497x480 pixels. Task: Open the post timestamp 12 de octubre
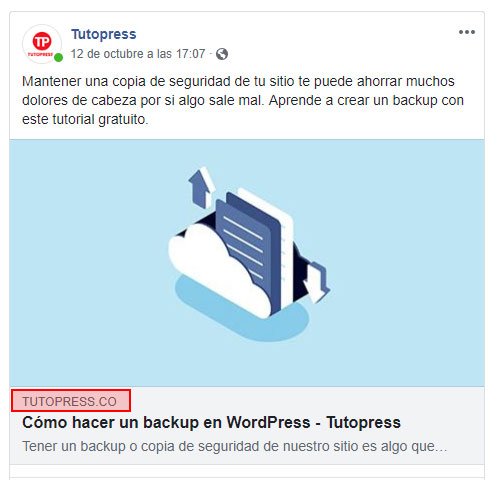tap(138, 54)
